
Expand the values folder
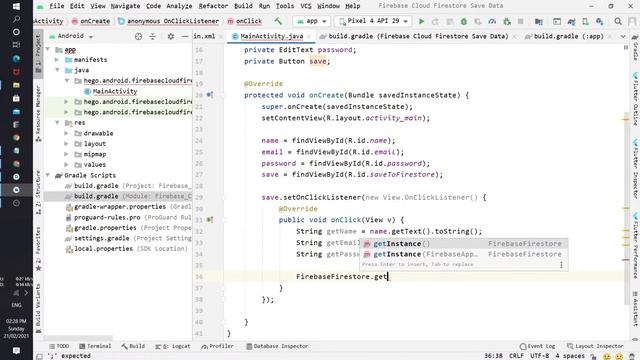tap(67, 165)
